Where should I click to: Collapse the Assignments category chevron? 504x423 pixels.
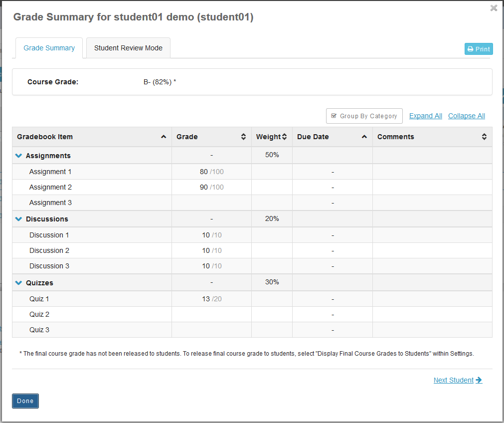click(18, 156)
